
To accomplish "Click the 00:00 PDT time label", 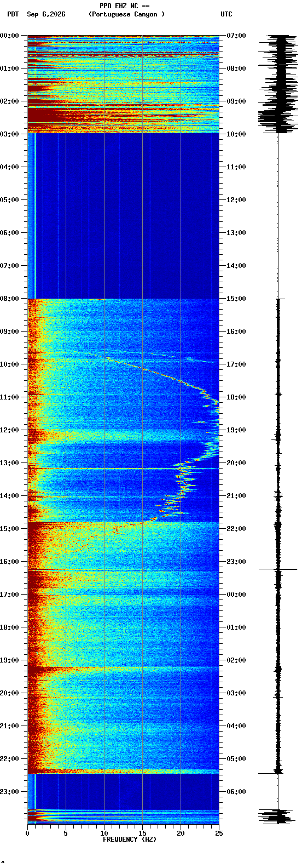I will pyautogui.click(x=9, y=36).
